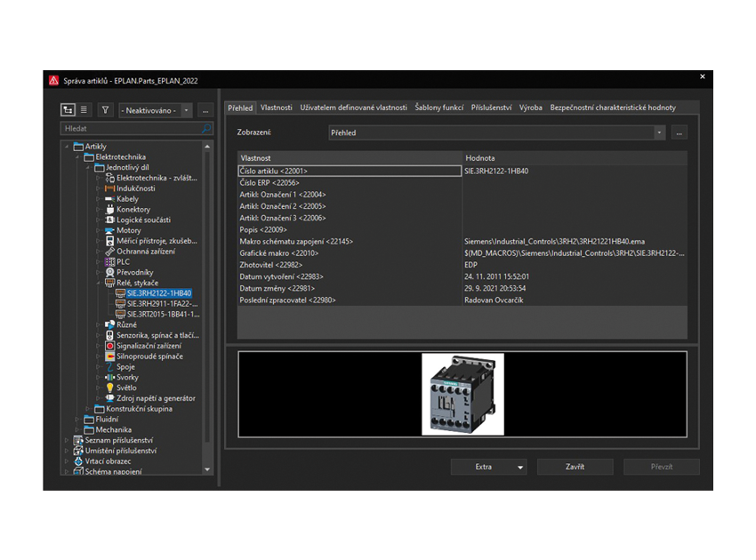756x560 pixels.
Task: Select the Zdroj napětí a generátor icon
Action: tap(110, 398)
